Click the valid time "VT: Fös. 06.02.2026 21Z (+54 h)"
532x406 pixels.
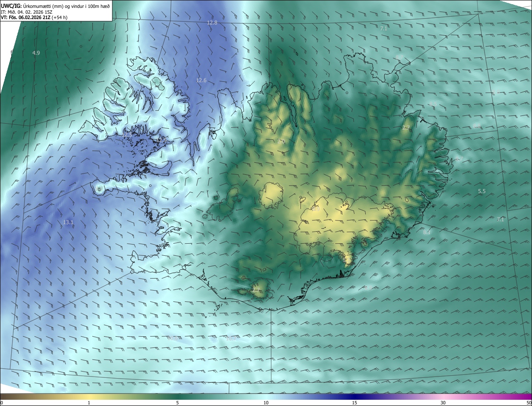[x=34, y=17]
